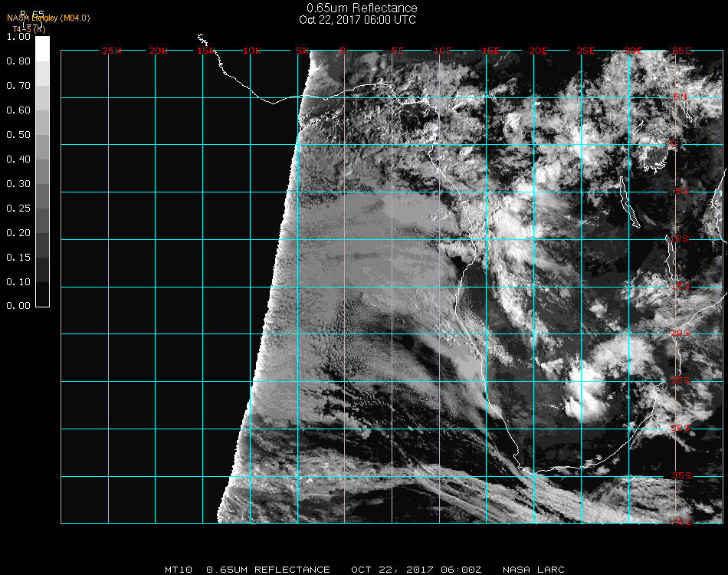Click 'NASA LARC' text in the footer
Image resolution: width=728 pixels, height=575 pixels.
click(533, 570)
